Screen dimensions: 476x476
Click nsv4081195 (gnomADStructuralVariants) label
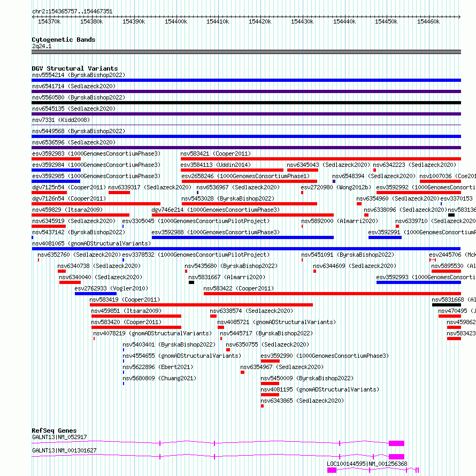pos(320,389)
